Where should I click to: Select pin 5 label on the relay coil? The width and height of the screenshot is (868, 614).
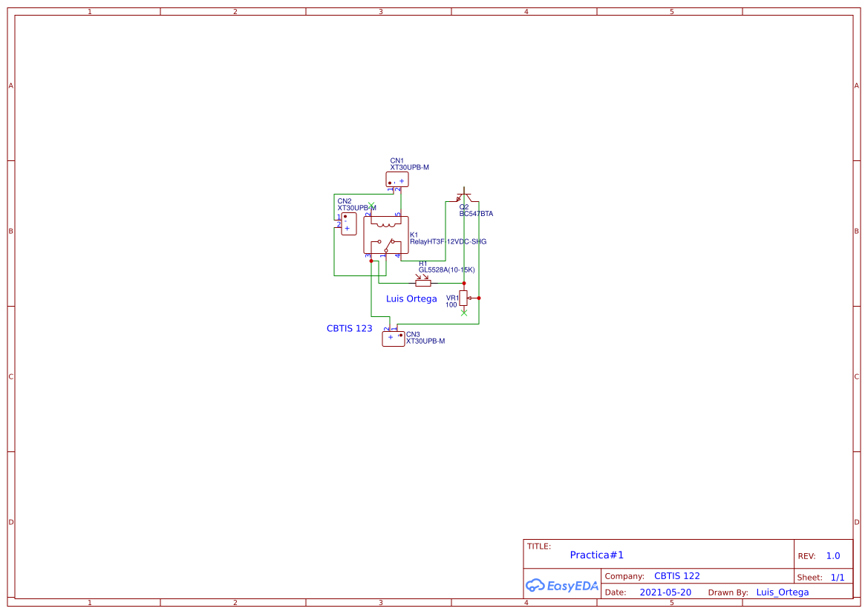pos(397,214)
